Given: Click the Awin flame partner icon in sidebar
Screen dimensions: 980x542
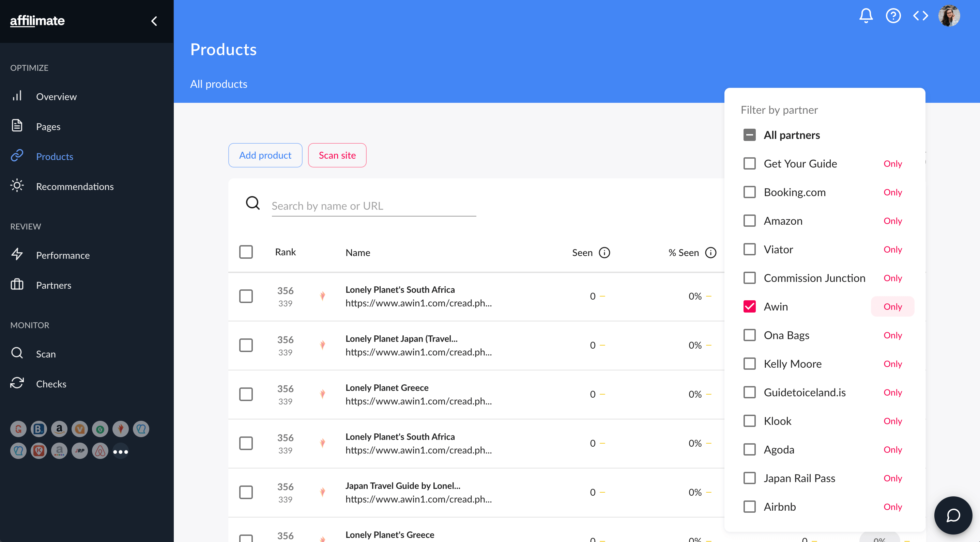Looking at the screenshot, I should point(121,429).
